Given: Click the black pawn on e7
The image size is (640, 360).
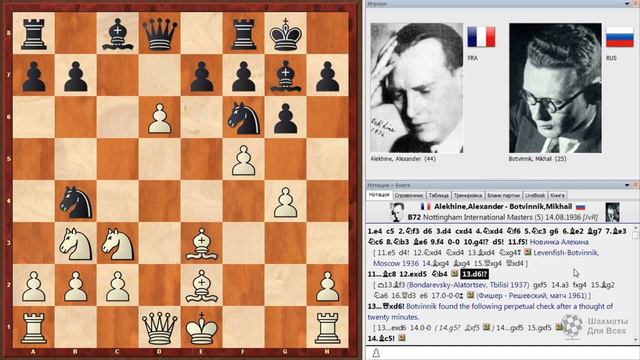Looking at the screenshot, I should (x=202, y=77).
